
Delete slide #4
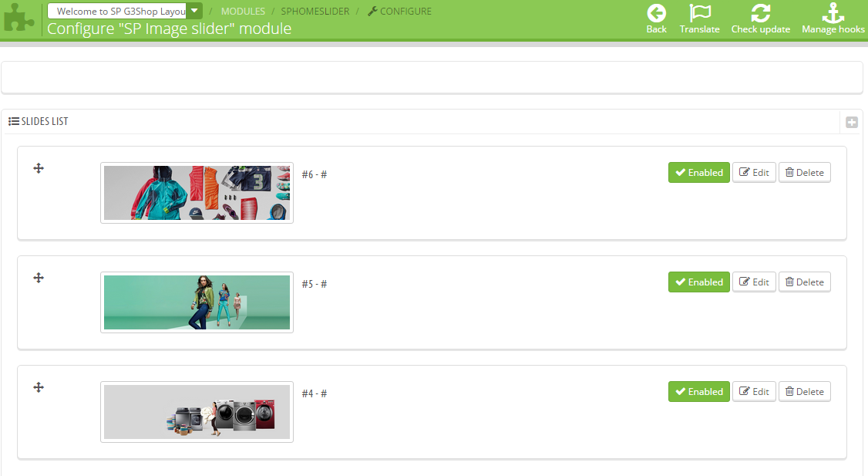point(804,392)
